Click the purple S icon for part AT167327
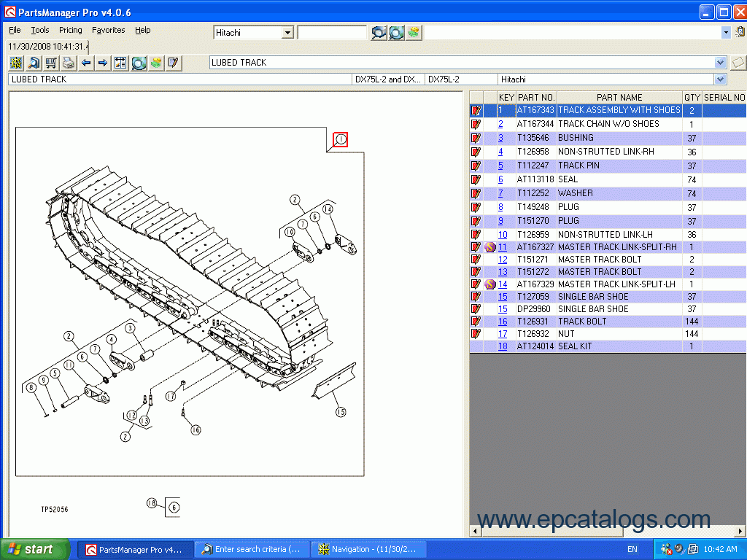Image resolution: width=747 pixels, height=560 pixels. 490,247
